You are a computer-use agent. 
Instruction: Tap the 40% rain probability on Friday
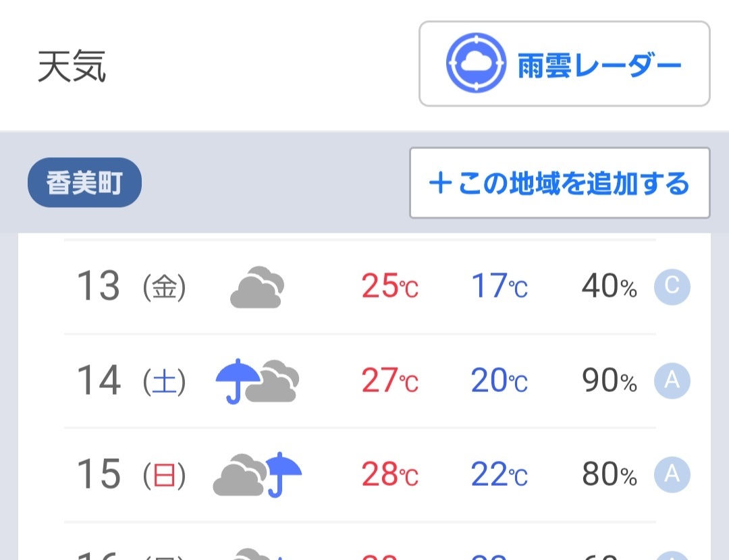(610, 286)
